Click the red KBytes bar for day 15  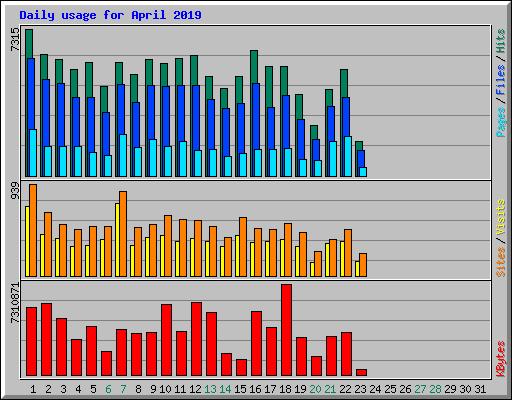241,368
